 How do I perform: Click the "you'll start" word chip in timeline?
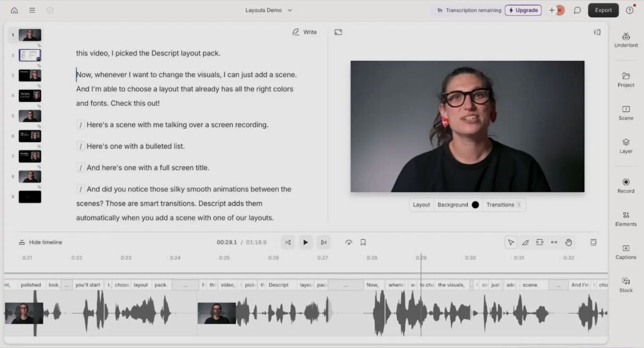coord(87,284)
